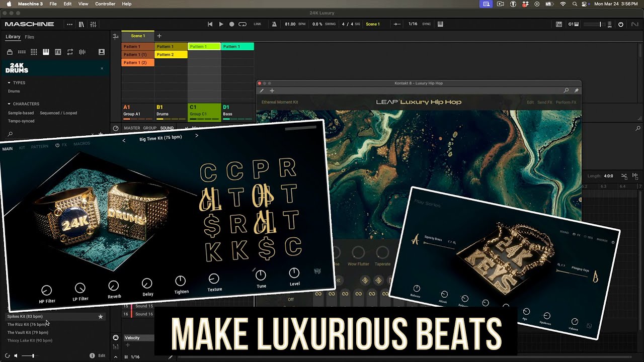Switch to the Files tab

pyautogui.click(x=30, y=37)
